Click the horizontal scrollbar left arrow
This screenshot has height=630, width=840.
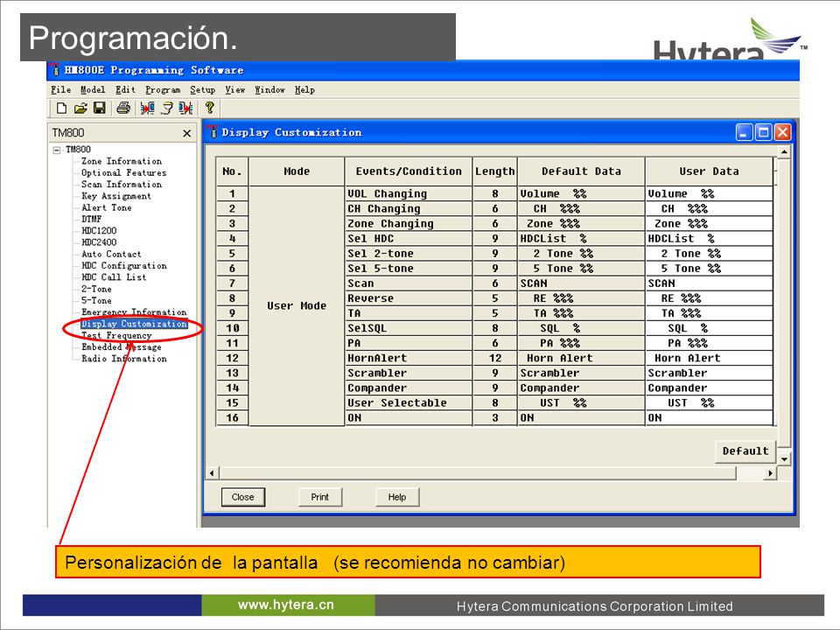(x=212, y=473)
